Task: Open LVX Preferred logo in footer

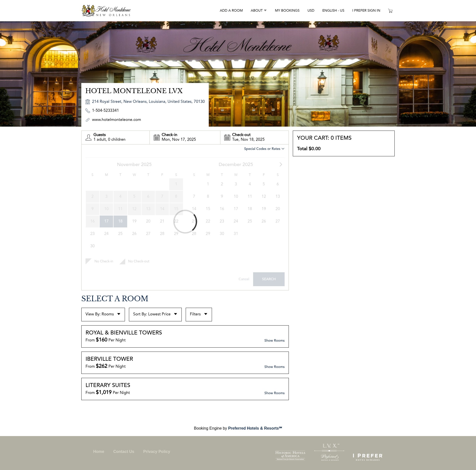Action: (x=329, y=452)
